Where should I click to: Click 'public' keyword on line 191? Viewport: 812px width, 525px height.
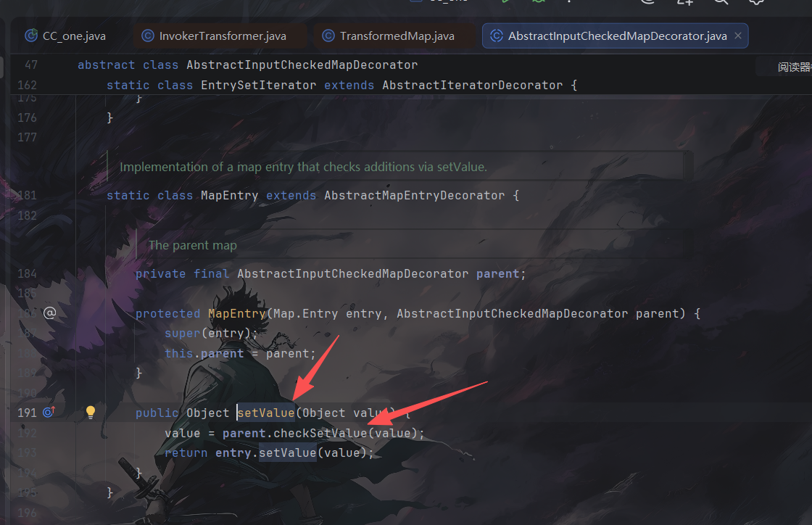(157, 413)
